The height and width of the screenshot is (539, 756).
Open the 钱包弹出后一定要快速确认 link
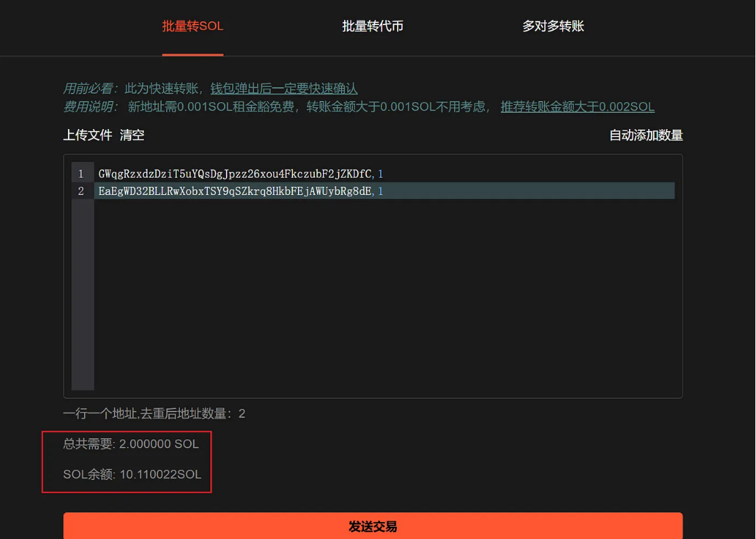tap(284, 89)
